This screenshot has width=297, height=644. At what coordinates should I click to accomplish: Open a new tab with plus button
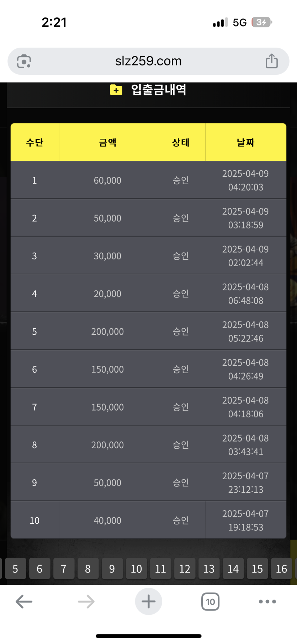148,602
